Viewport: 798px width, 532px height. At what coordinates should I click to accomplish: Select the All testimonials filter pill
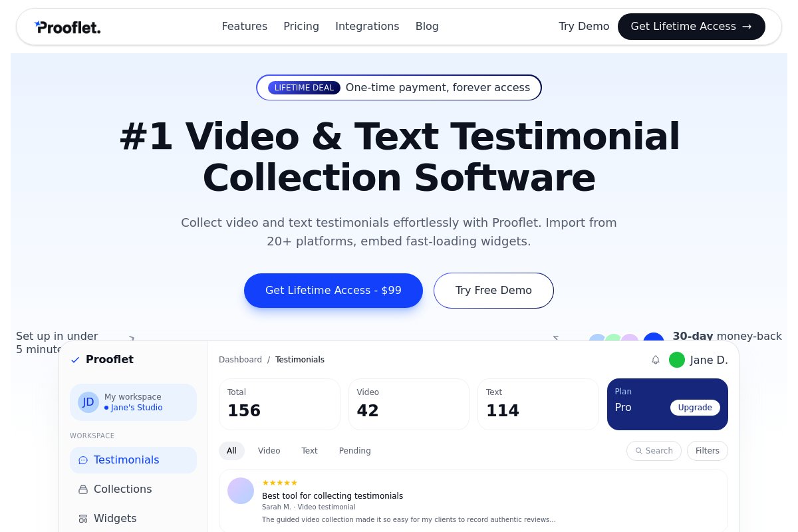[231, 451]
